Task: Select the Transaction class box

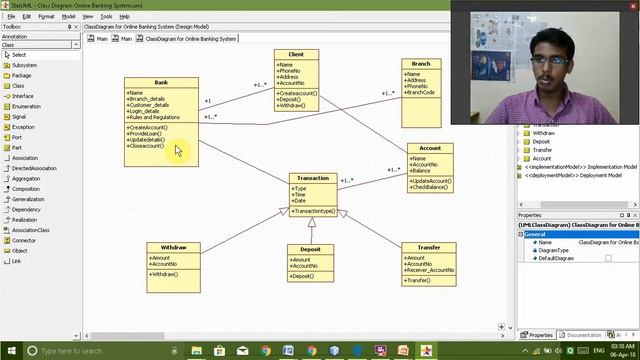Action: pyautogui.click(x=313, y=195)
